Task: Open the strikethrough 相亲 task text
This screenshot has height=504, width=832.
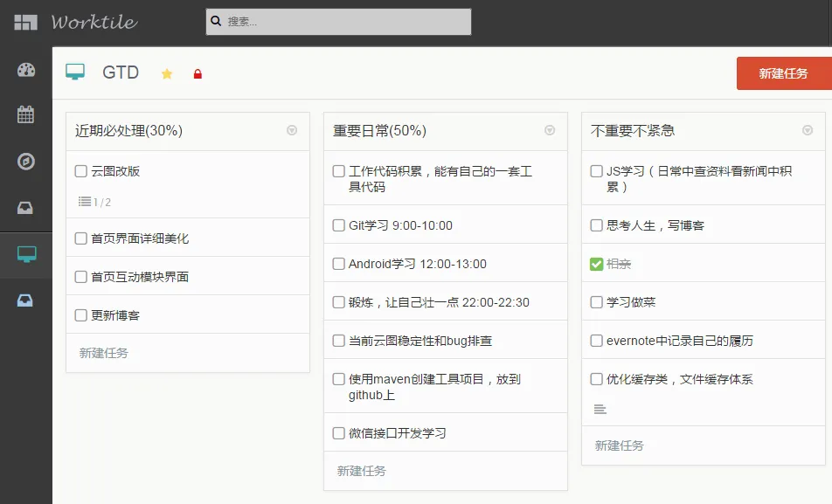Action: tap(619, 264)
